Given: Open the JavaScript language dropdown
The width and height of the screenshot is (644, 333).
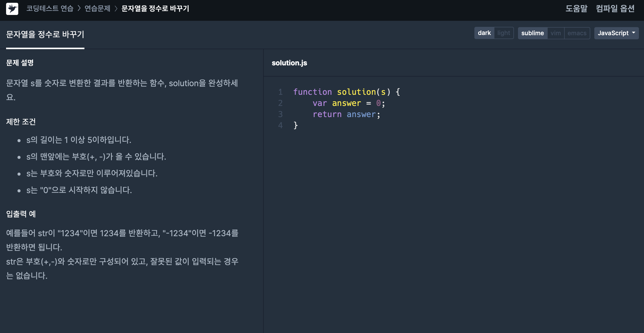Looking at the screenshot, I should coord(613,33).
